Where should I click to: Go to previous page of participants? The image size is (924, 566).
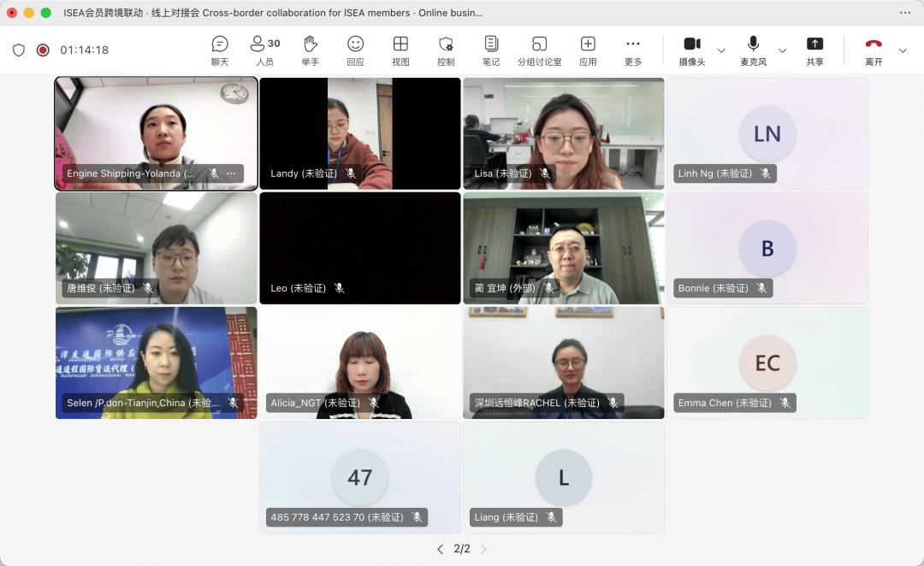tap(441, 549)
